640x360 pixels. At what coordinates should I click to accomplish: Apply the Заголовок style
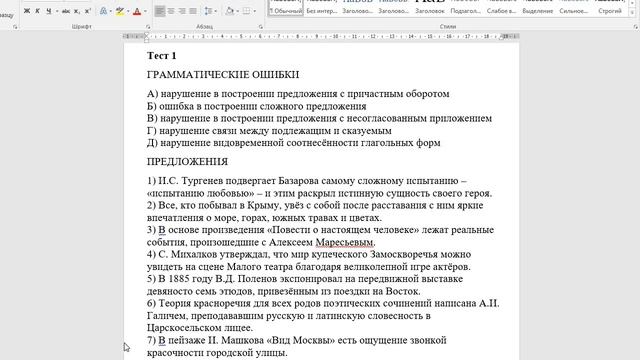[429, 7]
